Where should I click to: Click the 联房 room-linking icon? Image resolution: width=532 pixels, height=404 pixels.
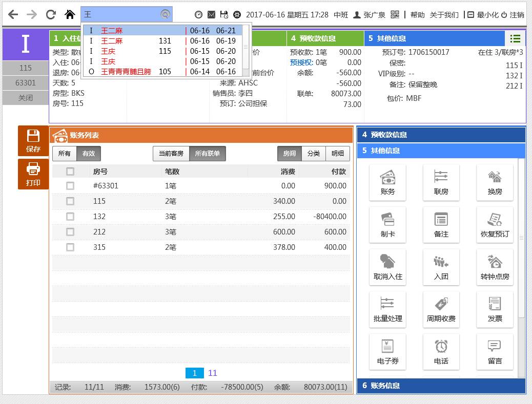[441, 183]
